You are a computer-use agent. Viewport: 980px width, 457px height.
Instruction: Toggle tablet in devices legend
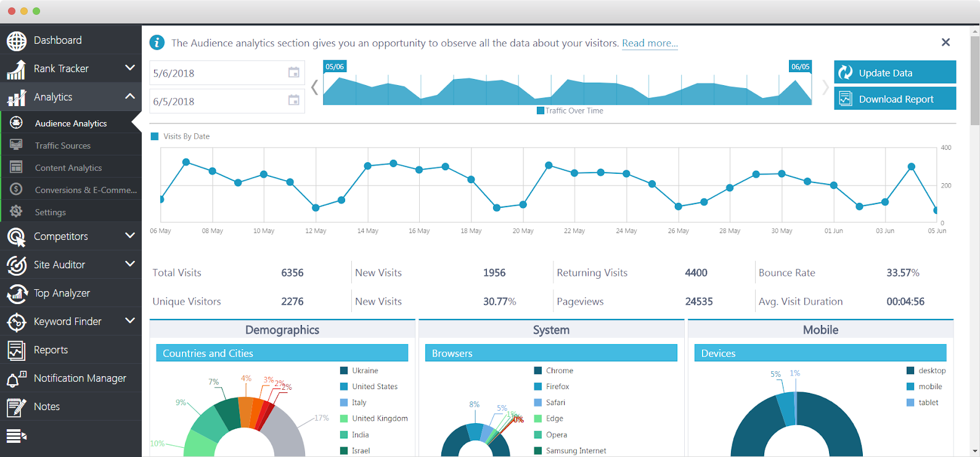[x=923, y=403]
